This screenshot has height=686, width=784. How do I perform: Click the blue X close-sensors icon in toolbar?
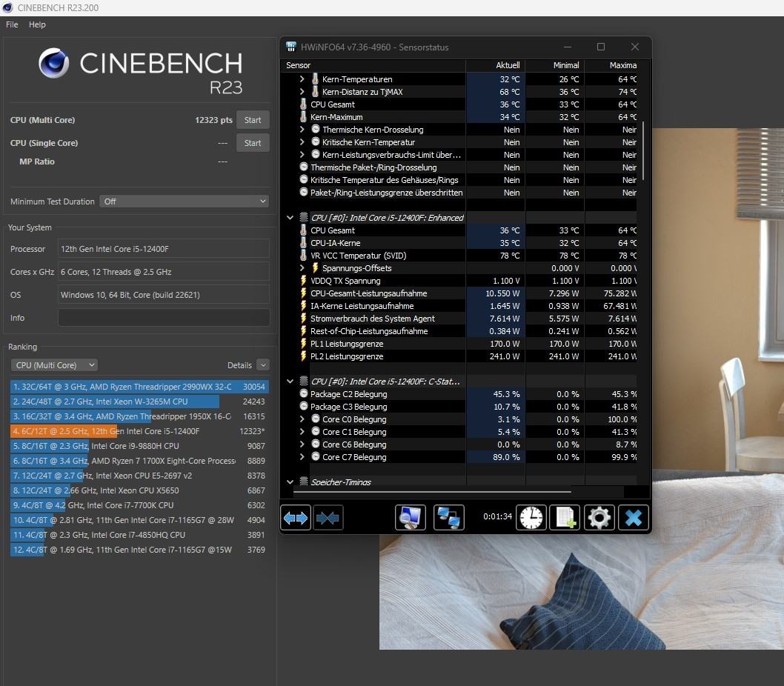634,518
